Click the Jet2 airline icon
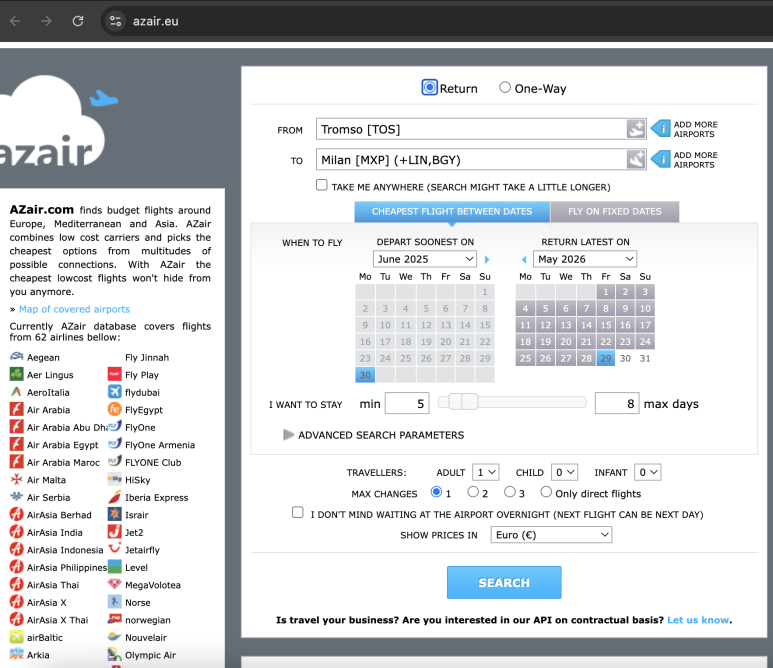773x668 pixels. (114, 532)
